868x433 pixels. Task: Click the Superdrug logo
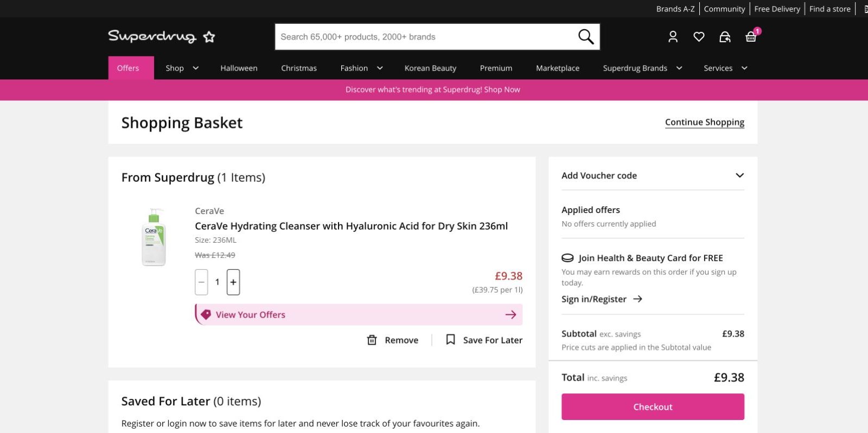[x=162, y=36]
